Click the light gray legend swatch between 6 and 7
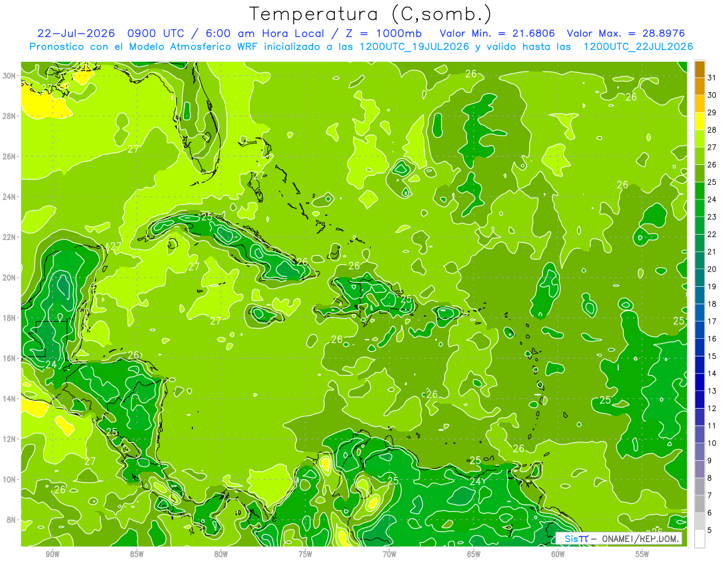Image resolution: width=728 pixels, height=562 pixels. (x=699, y=504)
